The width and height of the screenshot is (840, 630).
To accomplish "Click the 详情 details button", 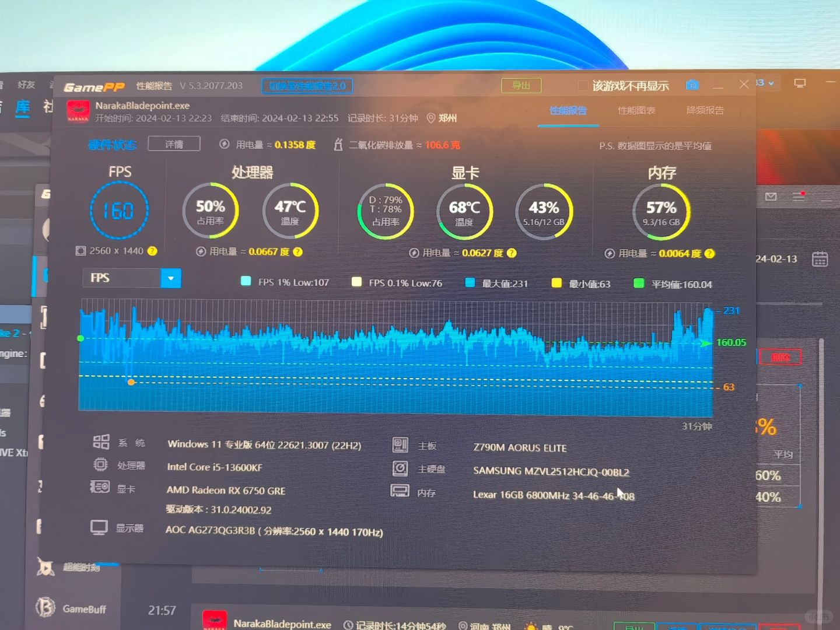I will tap(174, 143).
